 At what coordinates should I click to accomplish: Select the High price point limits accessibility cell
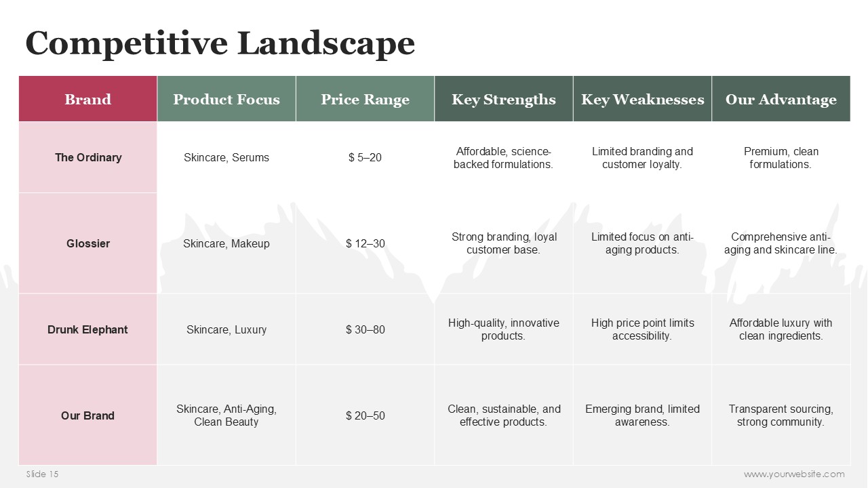click(x=642, y=329)
